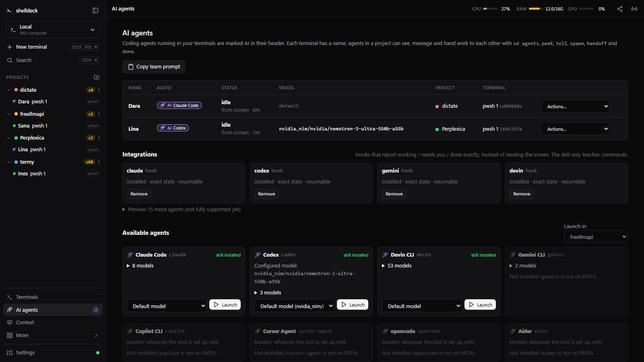Click Copy team prompt button
Image resolution: width=644 pixels, height=362 pixels.
[x=154, y=67]
